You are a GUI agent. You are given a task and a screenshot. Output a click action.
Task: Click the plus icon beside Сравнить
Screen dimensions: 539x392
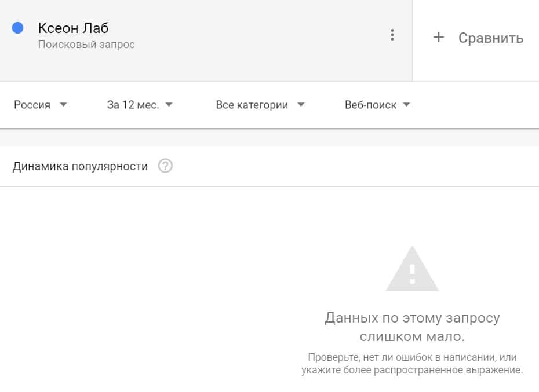point(438,37)
